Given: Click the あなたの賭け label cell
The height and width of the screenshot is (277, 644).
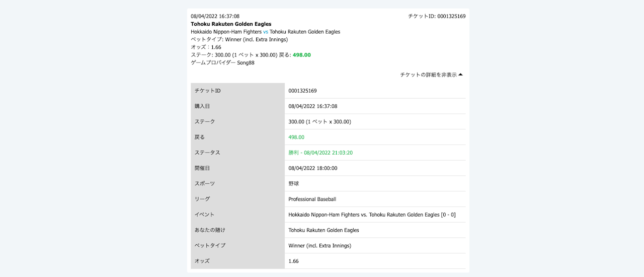Looking at the screenshot, I should click(x=237, y=230).
